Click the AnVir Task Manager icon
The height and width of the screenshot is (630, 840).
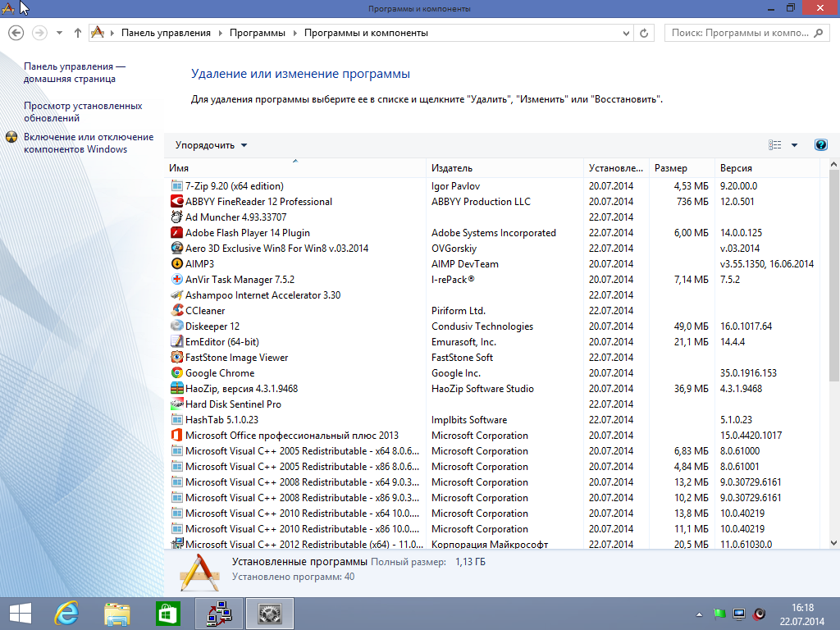click(x=177, y=279)
